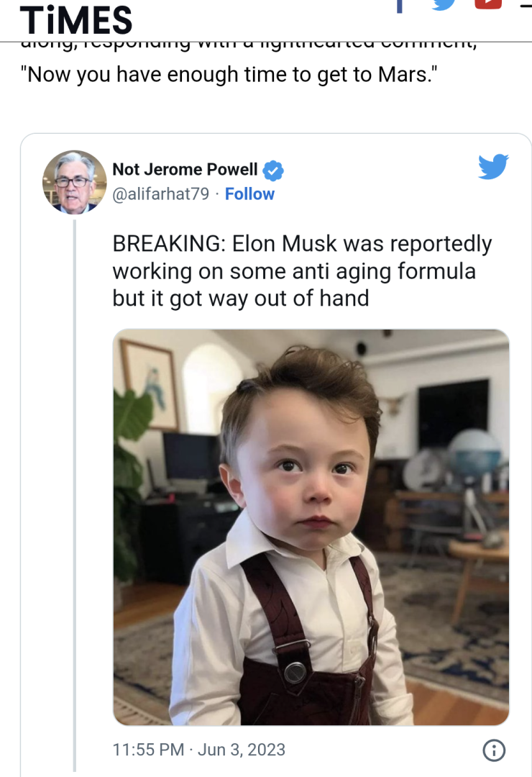
Task: Click the 11:55 PM tweet time
Action: [x=149, y=750]
